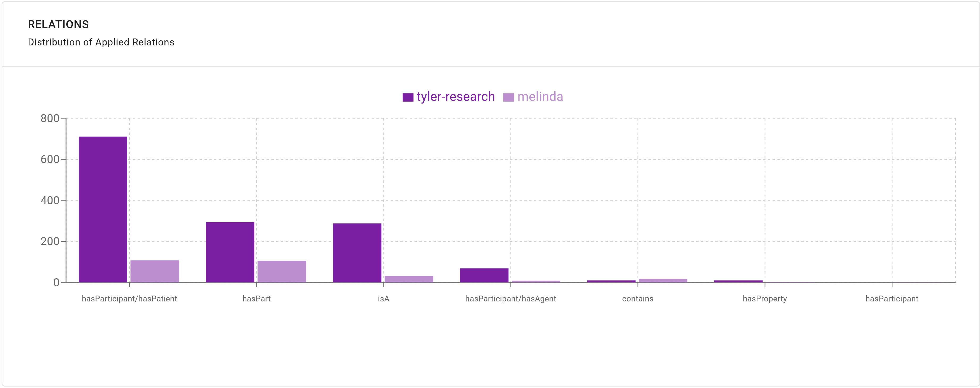The height and width of the screenshot is (388, 980).
Task: Click the light purple melinda legend swatch
Action: pos(509,97)
